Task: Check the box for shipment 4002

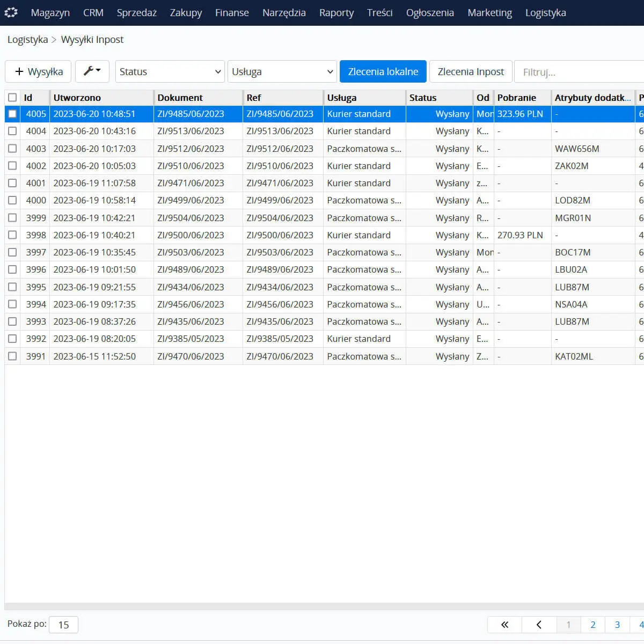Action: [12, 166]
